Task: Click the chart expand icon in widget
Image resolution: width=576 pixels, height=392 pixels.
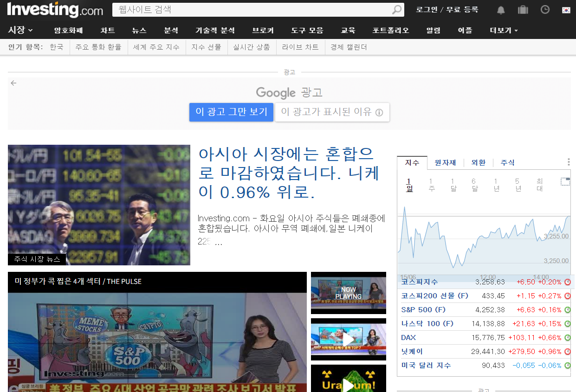Action: [565, 181]
